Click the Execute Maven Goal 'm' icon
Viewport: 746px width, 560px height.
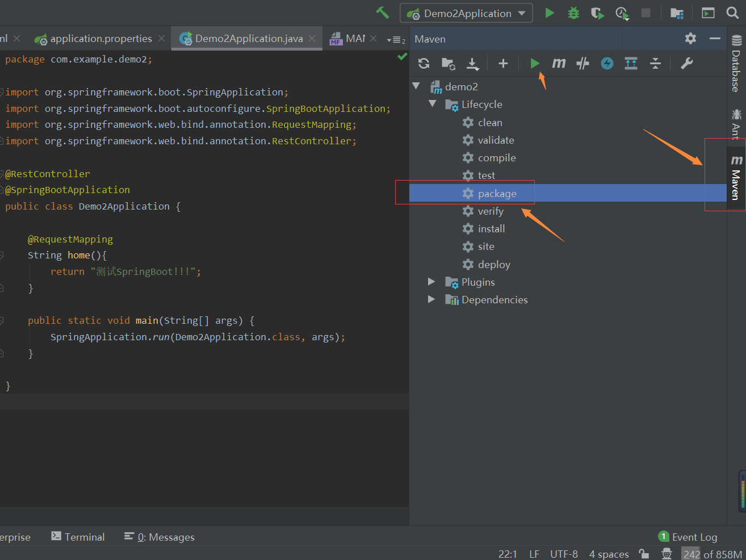(559, 64)
